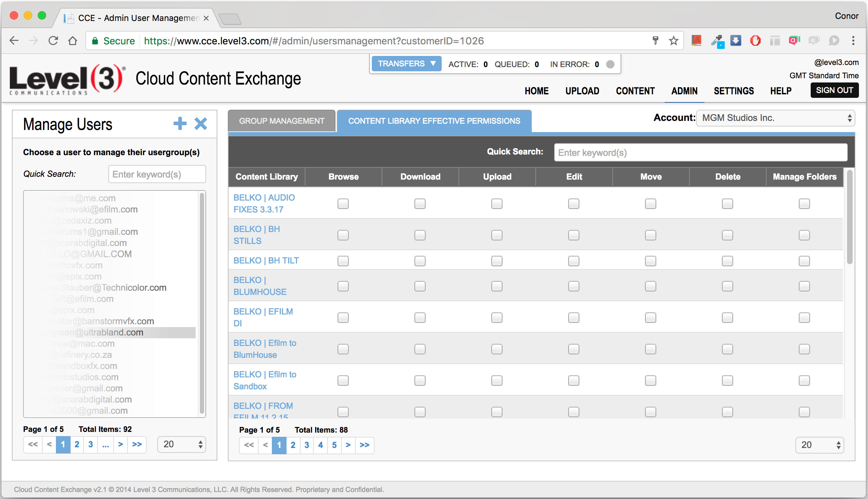Open the ADMIN menu
This screenshot has width=868, height=499.
pyautogui.click(x=684, y=91)
